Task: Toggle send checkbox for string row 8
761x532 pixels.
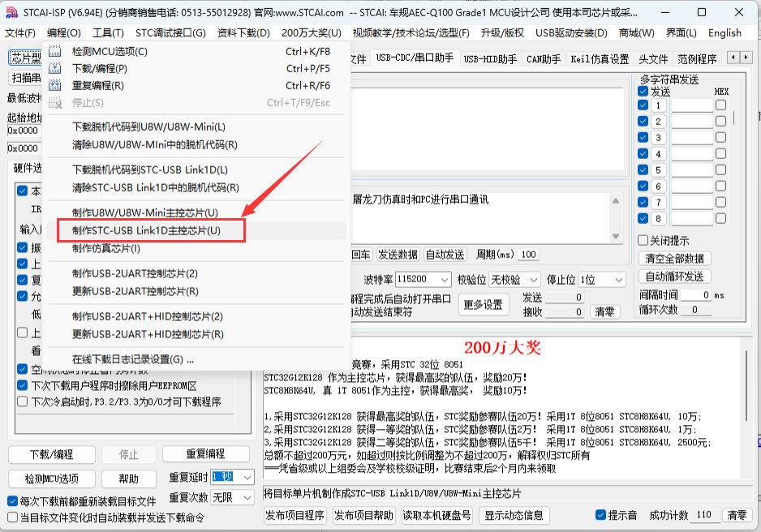Action: tap(643, 218)
